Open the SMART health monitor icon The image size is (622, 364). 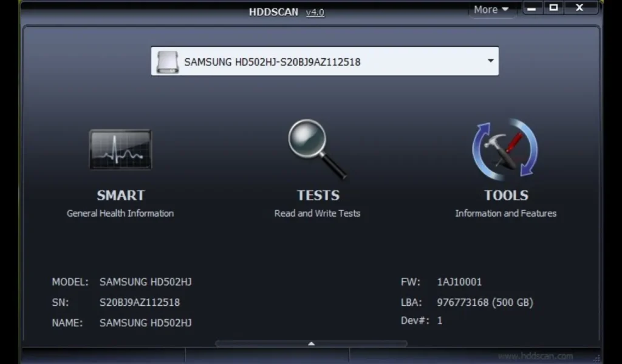[x=120, y=149]
